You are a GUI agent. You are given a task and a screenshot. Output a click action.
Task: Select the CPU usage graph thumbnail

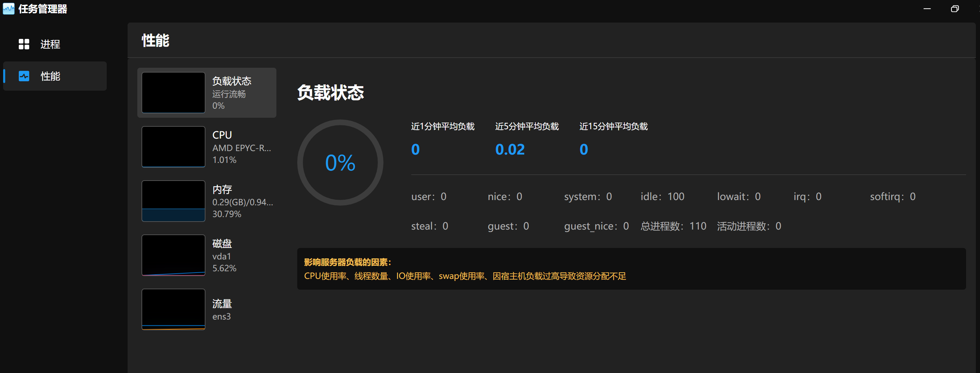pyautogui.click(x=173, y=147)
